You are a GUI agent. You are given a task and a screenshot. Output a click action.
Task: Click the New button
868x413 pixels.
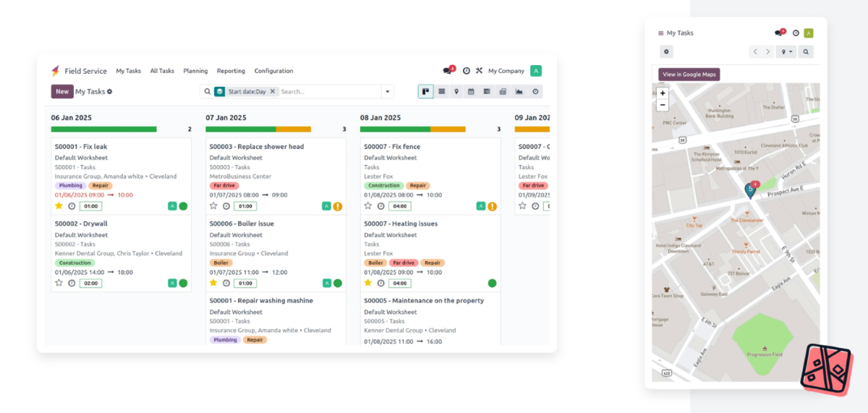pyautogui.click(x=62, y=92)
